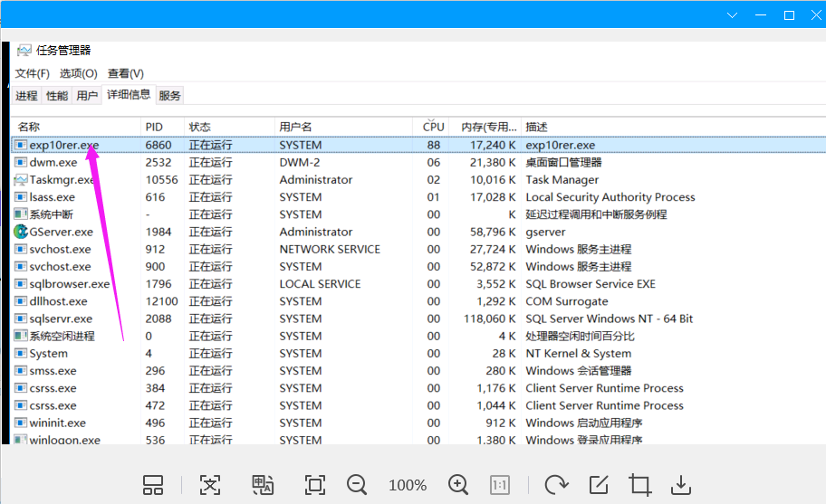
Task: Select the System process name
Action: [49, 353]
